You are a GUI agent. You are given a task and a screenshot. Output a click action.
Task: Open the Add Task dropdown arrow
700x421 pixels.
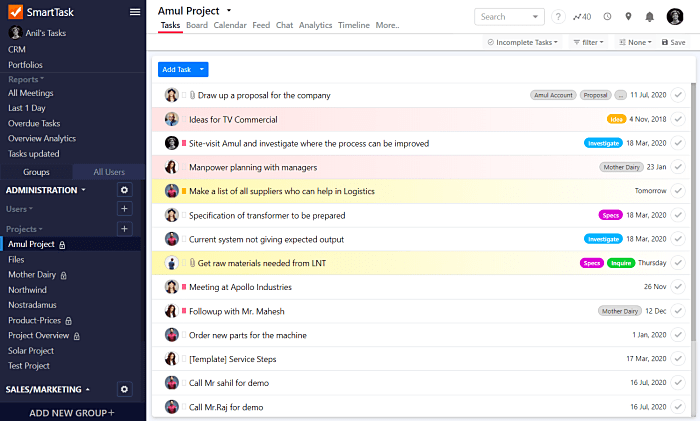202,69
